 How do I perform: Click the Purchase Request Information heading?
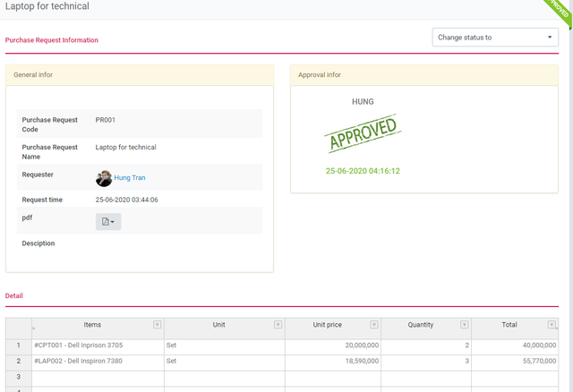(x=52, y=40)
